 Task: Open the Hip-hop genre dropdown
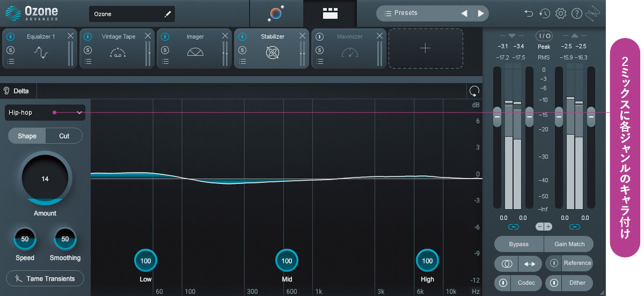(x=45, y=113)
